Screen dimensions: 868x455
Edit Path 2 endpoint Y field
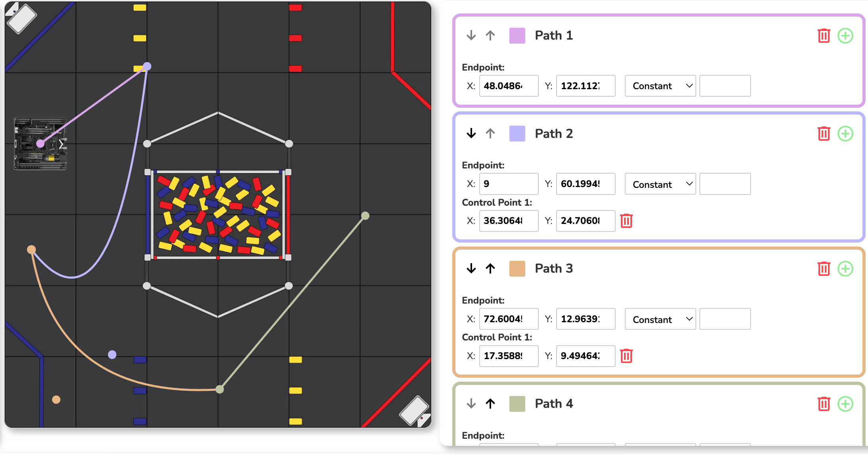(586, 184)
